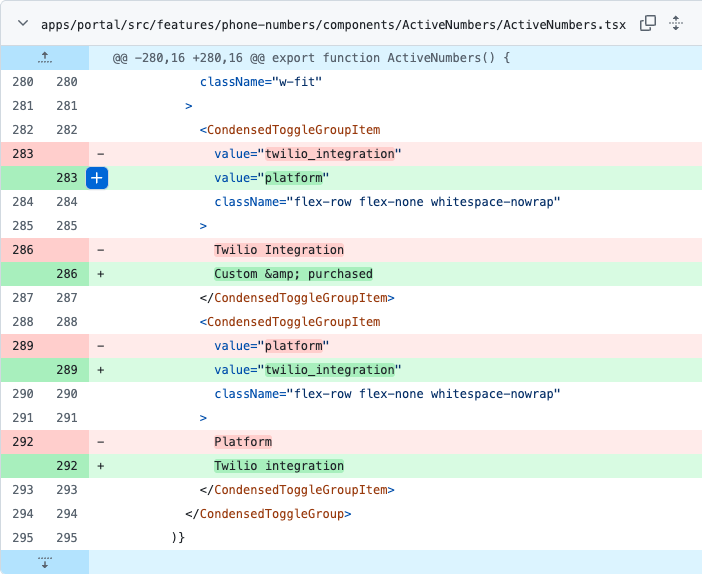Click opening CondensedToggleGroupItem tag on line 282
This screenshot has width=702, height=574.
pos(290,130)
